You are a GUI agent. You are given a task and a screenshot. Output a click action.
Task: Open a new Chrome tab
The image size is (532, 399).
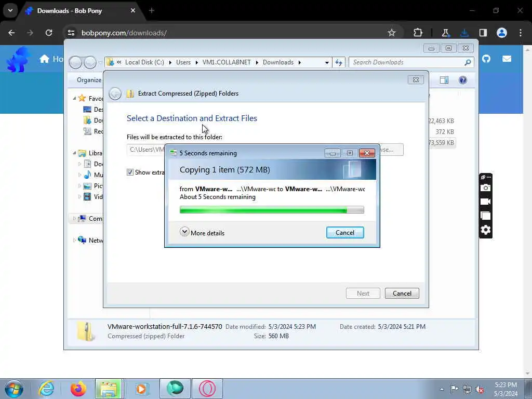(x=152, y=10)
